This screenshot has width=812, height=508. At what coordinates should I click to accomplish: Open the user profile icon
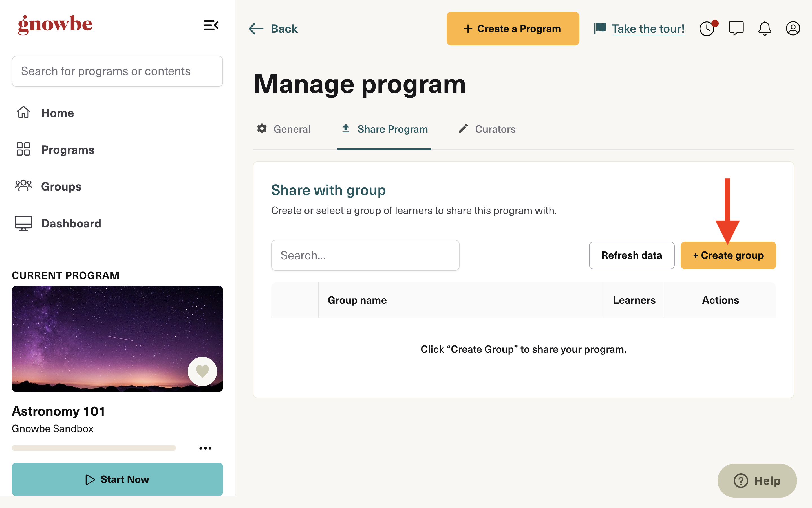click(793, 29)
